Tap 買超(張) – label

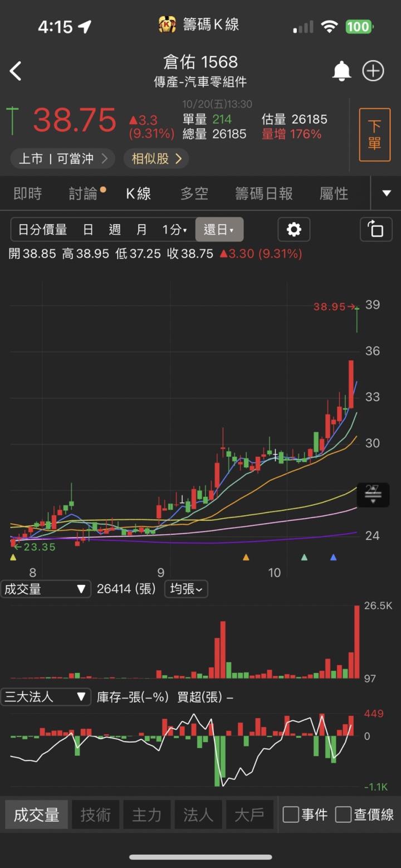click(x=205, y=697)
